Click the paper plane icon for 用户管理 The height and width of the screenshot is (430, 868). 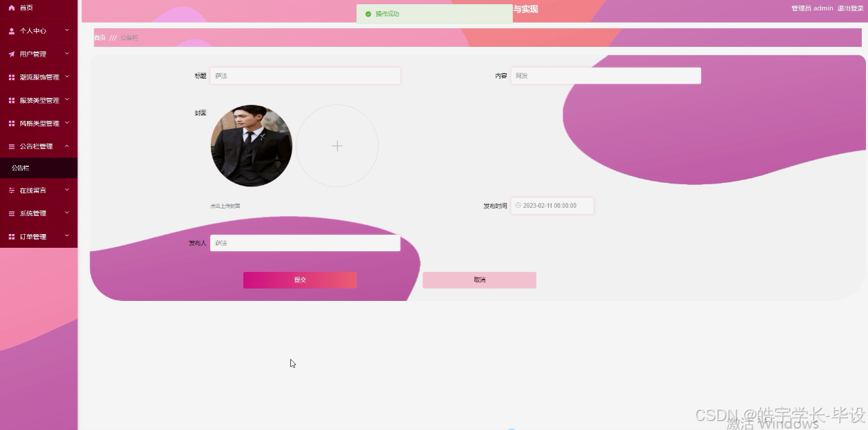[10, 54]
